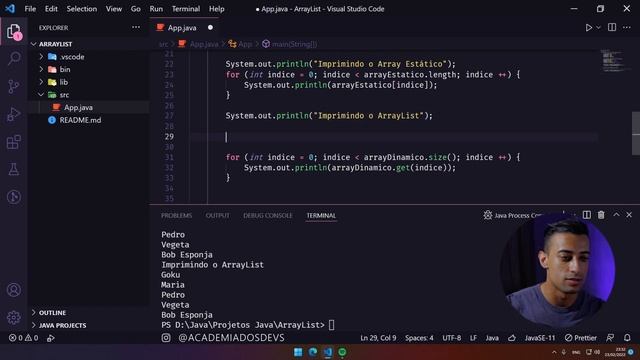Open Spotify from taskbar
640x360 pixels.
342,352
